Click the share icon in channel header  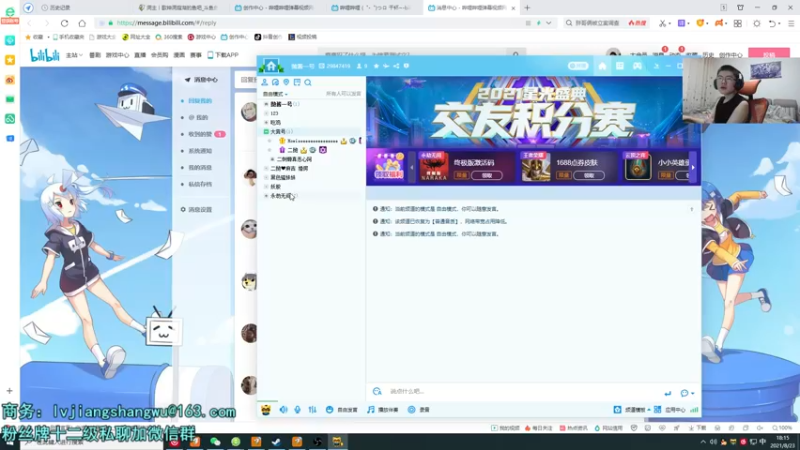(396, 66)
